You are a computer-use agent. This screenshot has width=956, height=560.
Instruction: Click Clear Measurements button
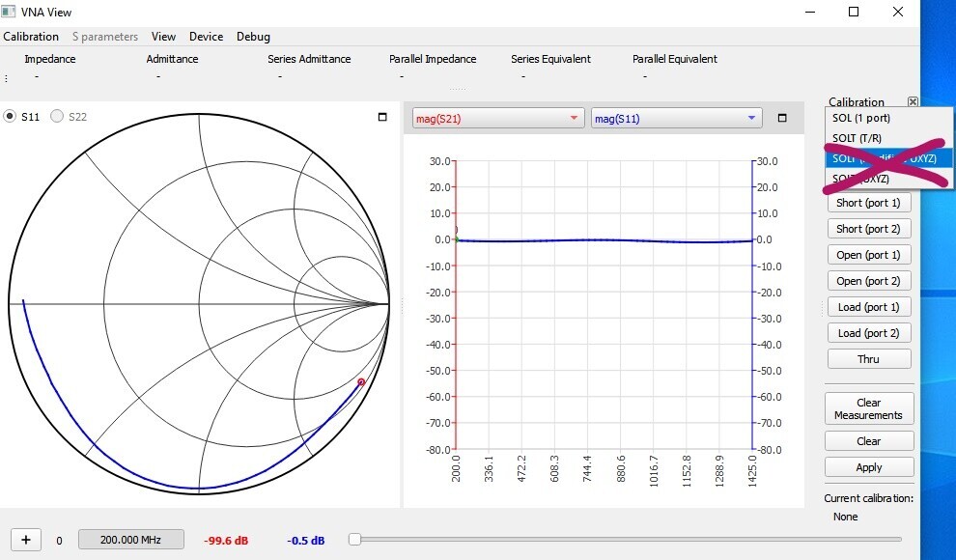(x=869, y=408)
